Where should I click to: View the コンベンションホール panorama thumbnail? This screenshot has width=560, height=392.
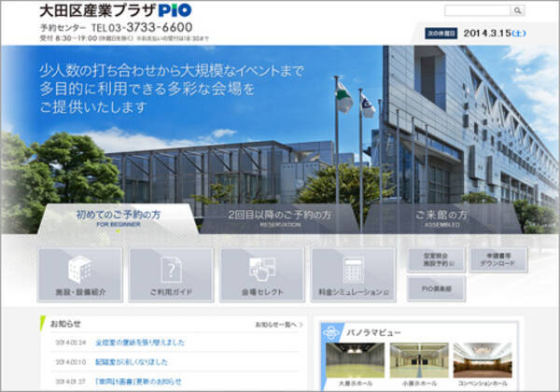coord(483,360)
